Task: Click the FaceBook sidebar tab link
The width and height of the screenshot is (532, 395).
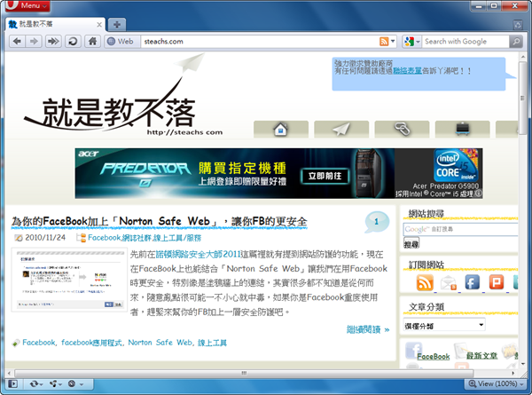Action: point(434,356)
